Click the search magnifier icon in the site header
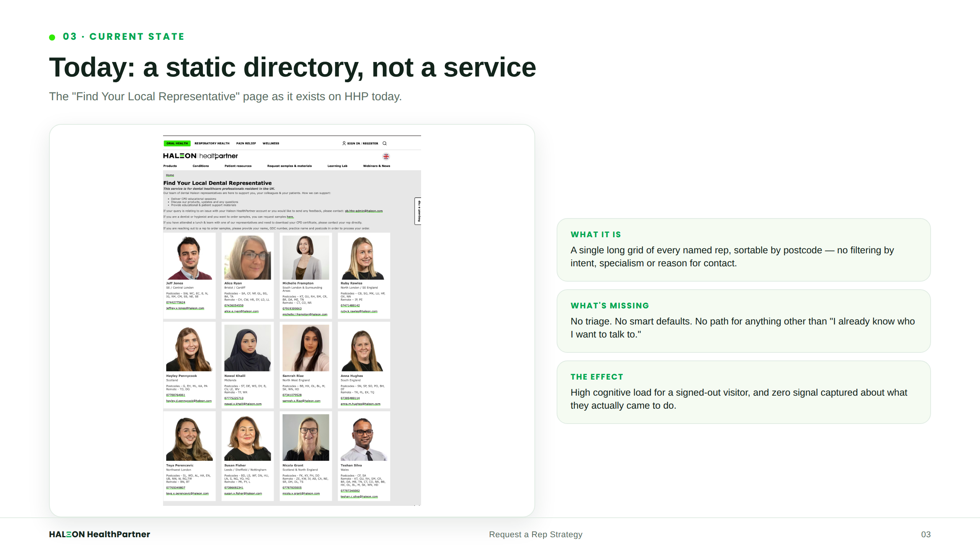This screenshot has height=551, width=980. (x=385, y=143)
